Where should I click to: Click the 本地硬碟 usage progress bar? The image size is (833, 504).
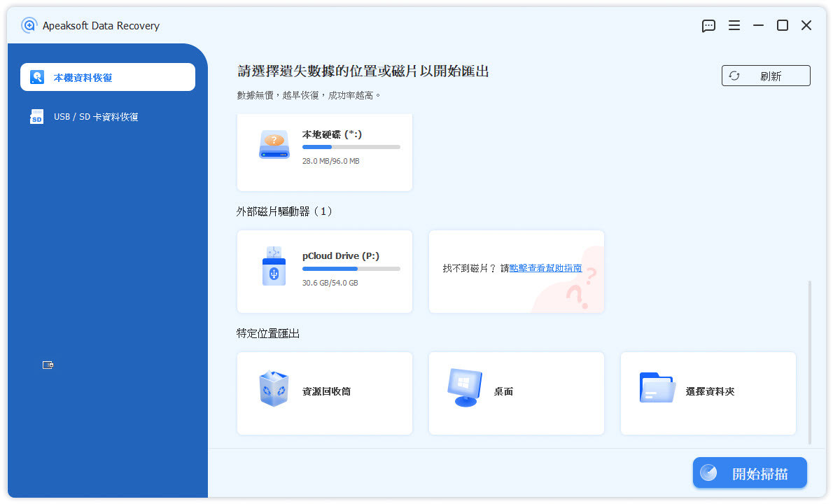[x=351, y=146]
